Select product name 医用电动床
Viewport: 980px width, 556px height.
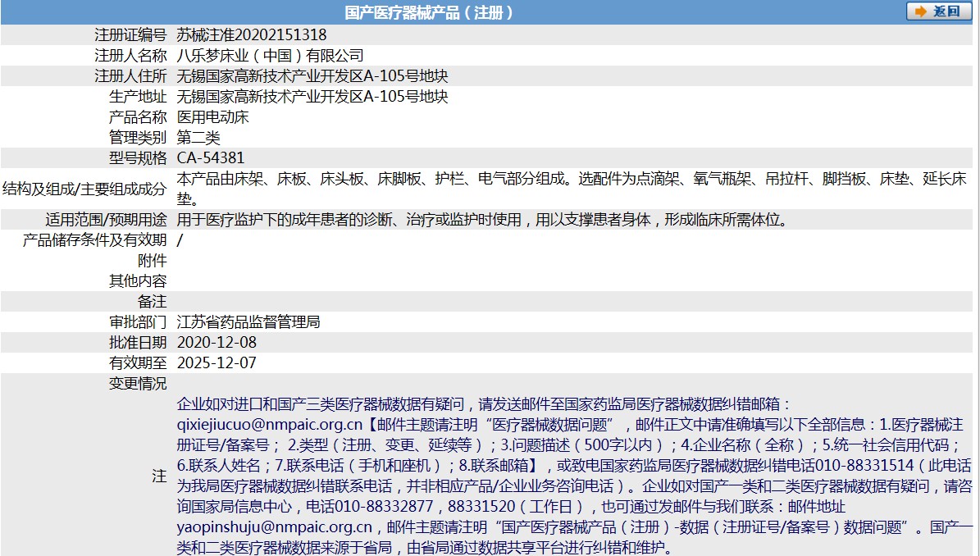212,117
